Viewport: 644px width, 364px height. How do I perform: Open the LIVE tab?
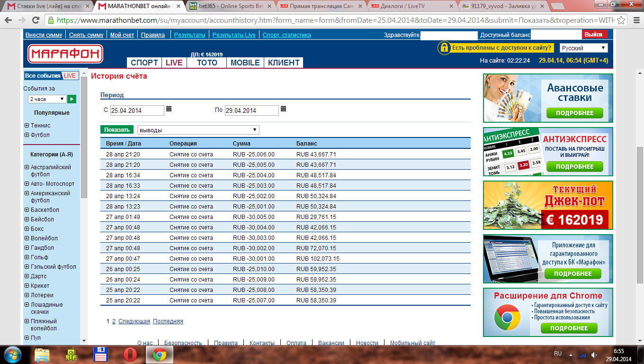(174, 63)
